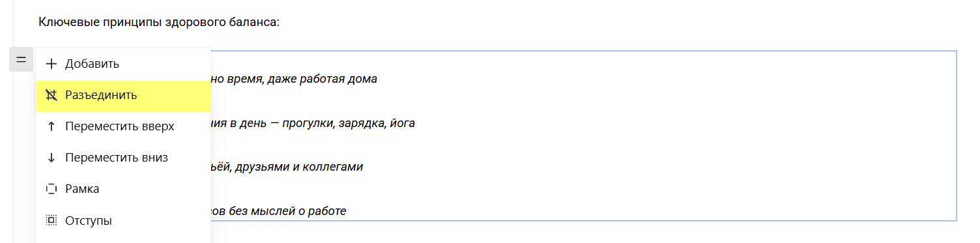Click the block handle button with two lines
980x243 pixels.
[21, 60]
